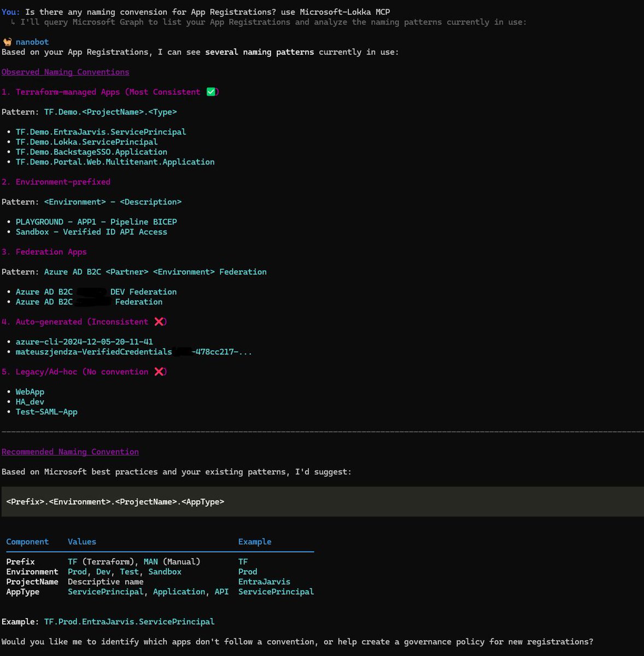Click the 1. Terraform-managed Apps heading
This screenshot has height=656, width=644.
click(110, 92)
